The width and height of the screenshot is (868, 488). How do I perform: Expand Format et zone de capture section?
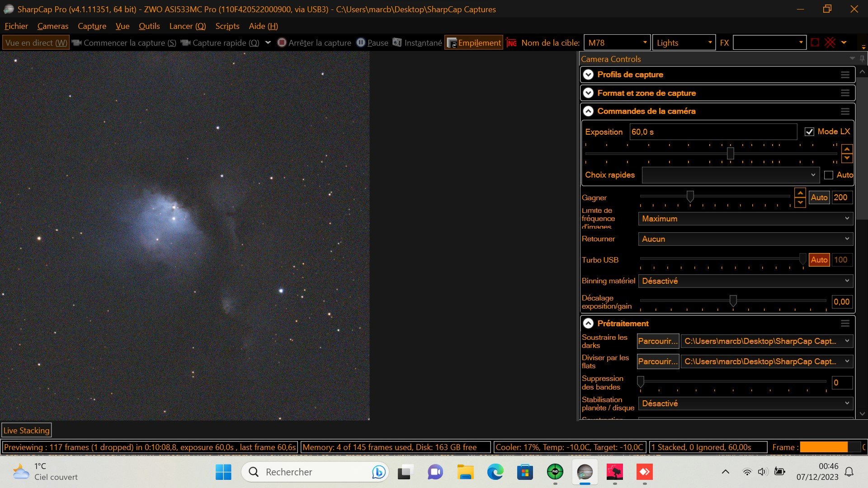pyautogui.click(x=588, y=93)
